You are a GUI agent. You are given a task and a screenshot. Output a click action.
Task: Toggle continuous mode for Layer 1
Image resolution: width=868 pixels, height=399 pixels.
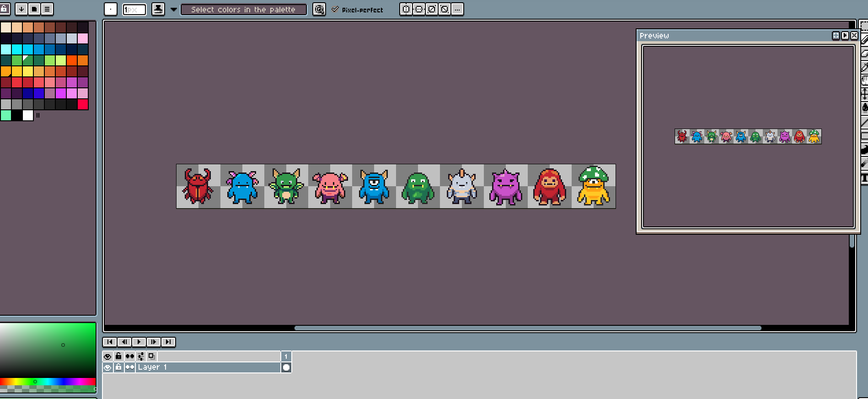[x=130, y=367]
